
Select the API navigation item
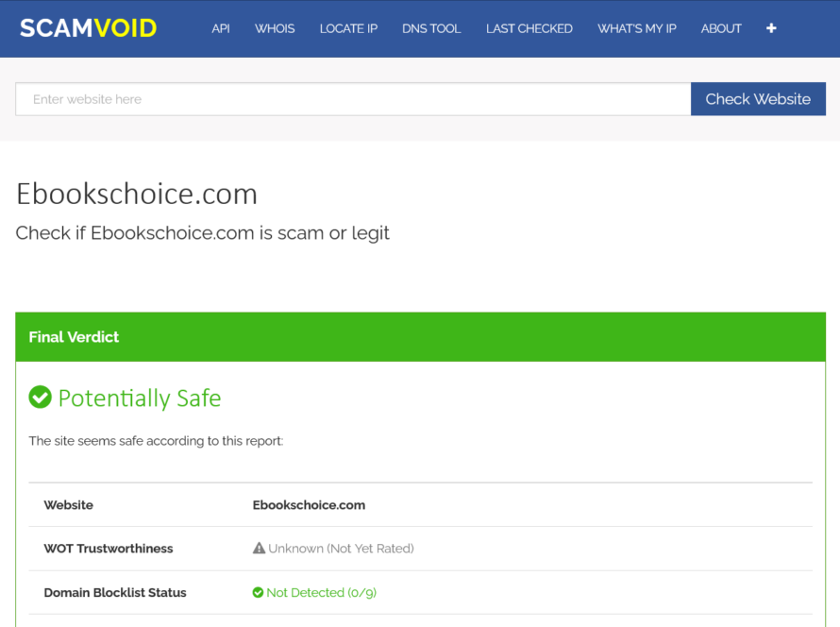click(221, 28)
